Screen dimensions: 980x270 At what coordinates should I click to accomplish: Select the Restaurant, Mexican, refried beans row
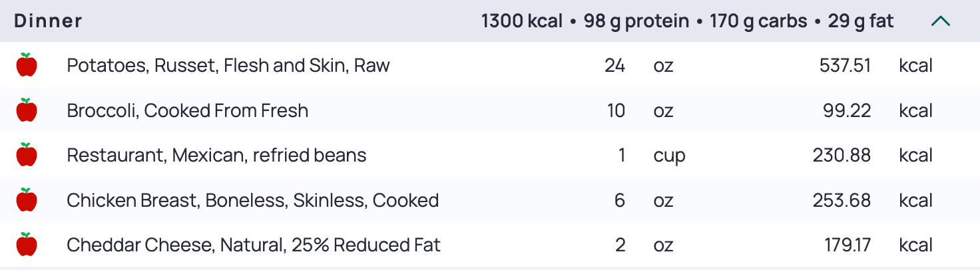click(x=490, y=155)
